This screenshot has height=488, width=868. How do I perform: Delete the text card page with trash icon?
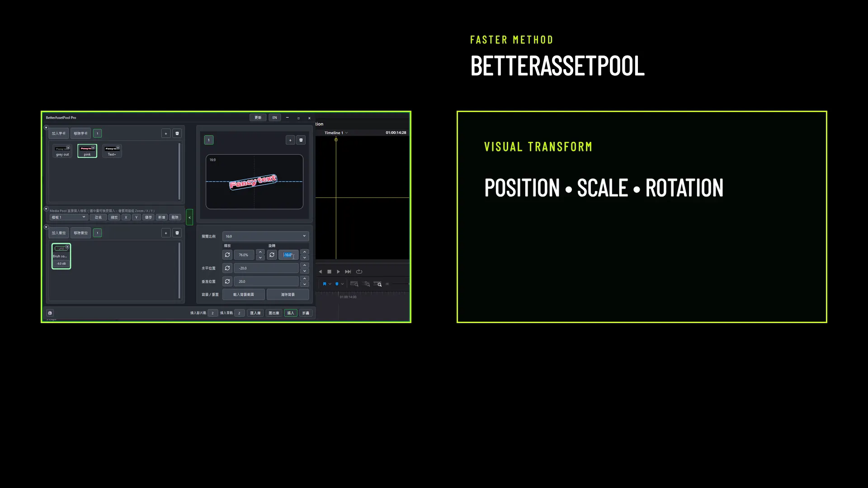pos(177,133)
